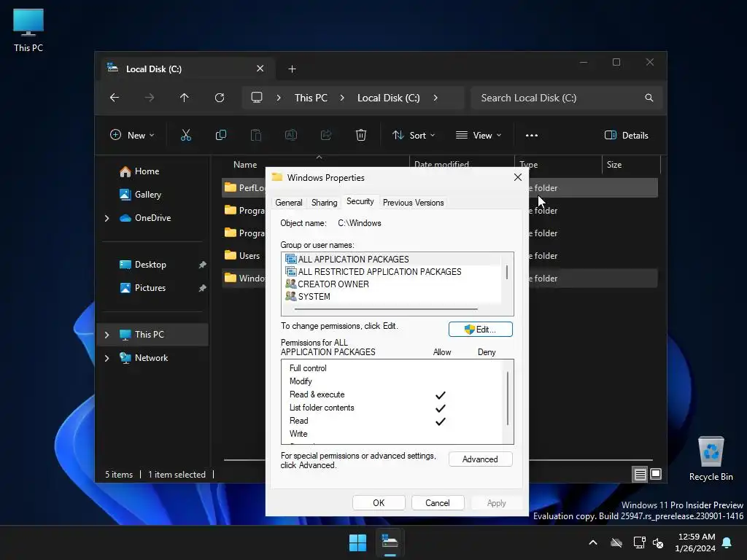Go back in File Explorer
This screenshot has height=560, width=747.
click(115, 98)
